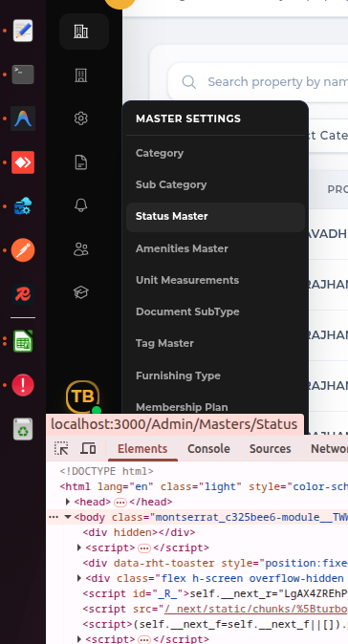Viewport: 348px width, 644px height.
Task: Switch to the DevTools Elements tab
Action: click(142, 449)
